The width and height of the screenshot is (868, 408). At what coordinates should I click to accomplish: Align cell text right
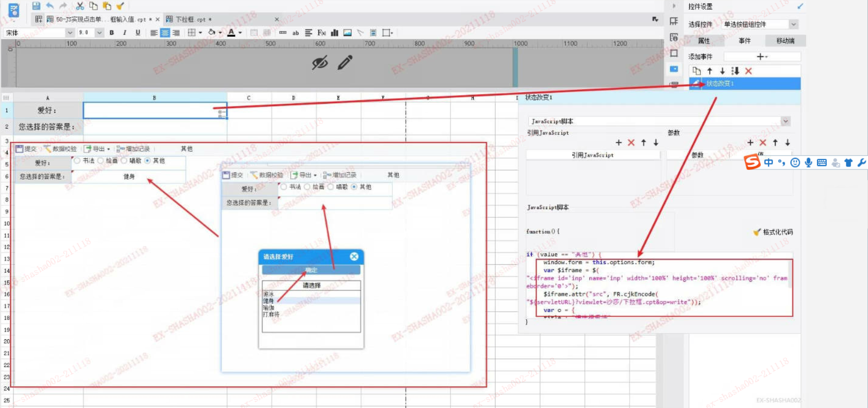click(176, 32)
